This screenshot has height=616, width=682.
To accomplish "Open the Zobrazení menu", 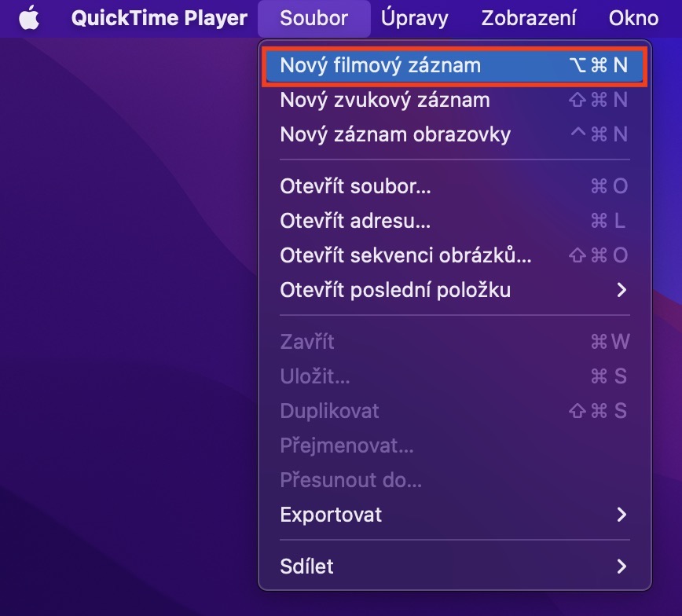I will [528, 18].
